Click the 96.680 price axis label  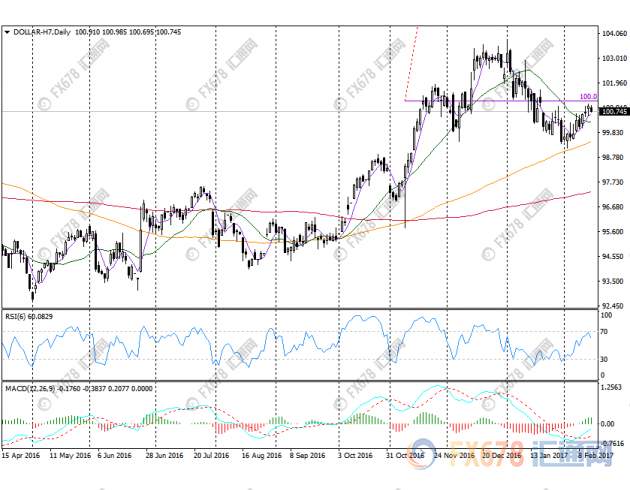click(613, 207)
